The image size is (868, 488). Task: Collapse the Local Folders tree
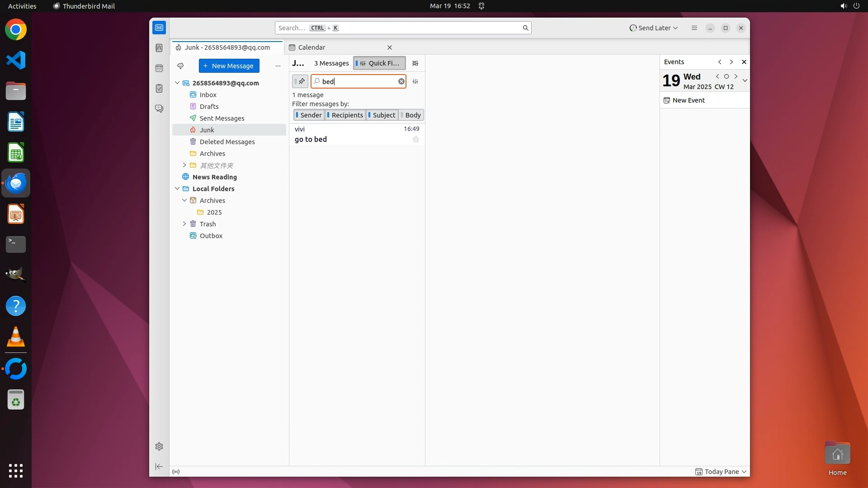[x=177, y=189]
